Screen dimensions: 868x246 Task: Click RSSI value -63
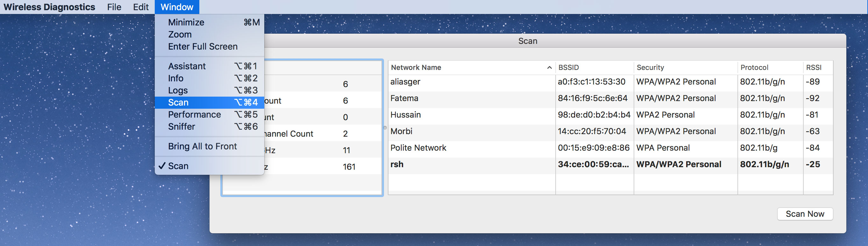pos(812,131)
